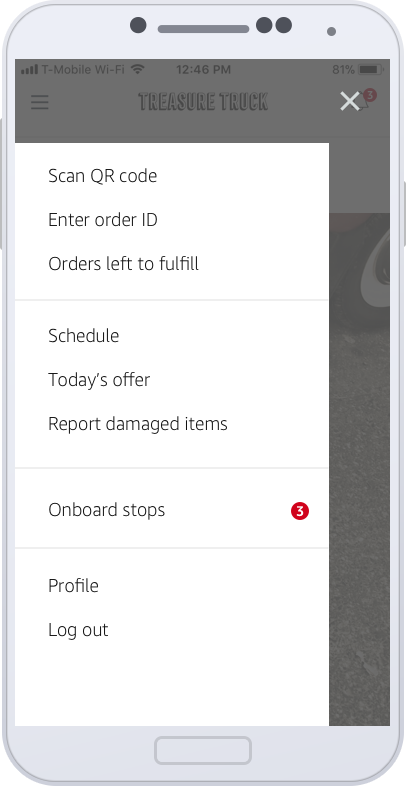Image resolution: width=406 pixels, height=786 pixels.
Task: Open Onboard stops
Action: point(172,510)
